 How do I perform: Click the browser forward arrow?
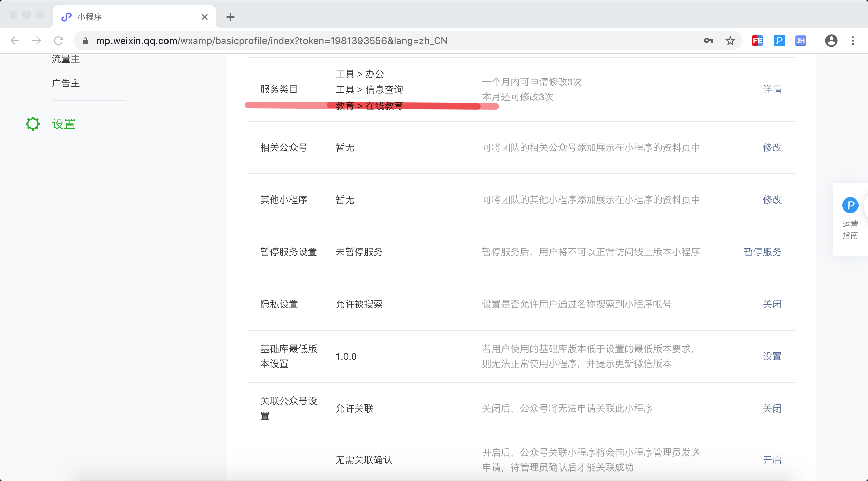pos(37,41)
